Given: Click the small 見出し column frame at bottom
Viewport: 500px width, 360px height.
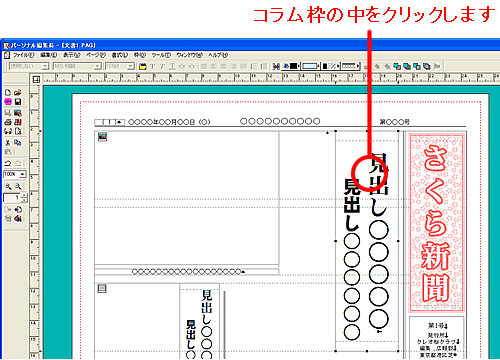Looking at the screenshot, I should pyautogui.click(x=200, y=321).
